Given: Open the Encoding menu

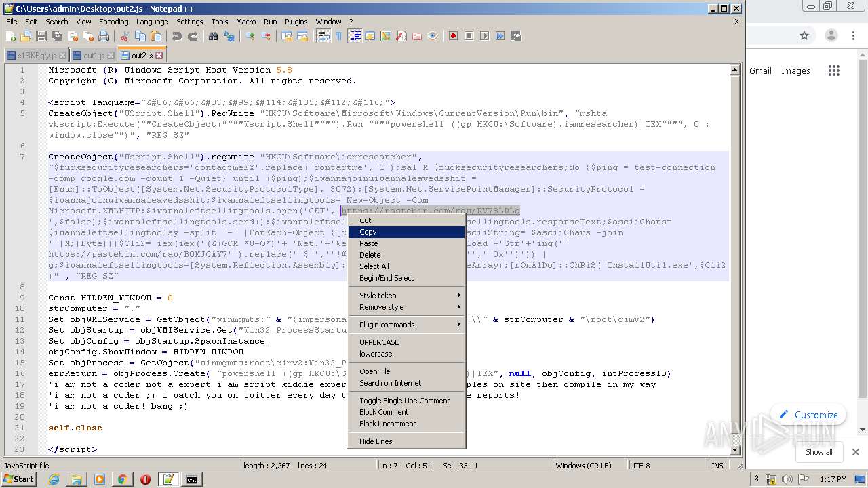Looking at the screenshot, I should (113, 22).
